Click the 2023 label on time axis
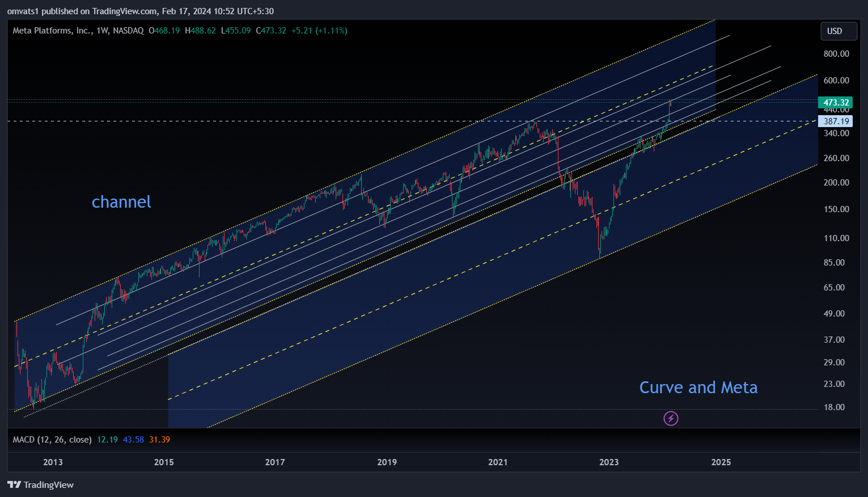Screen dimensions: 868x497 (609, 462)
